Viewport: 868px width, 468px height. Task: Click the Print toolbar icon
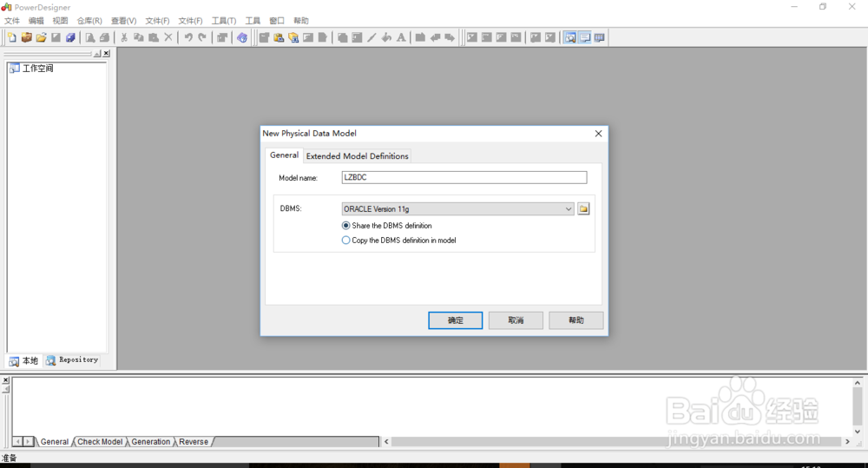[x=104, y=37]
